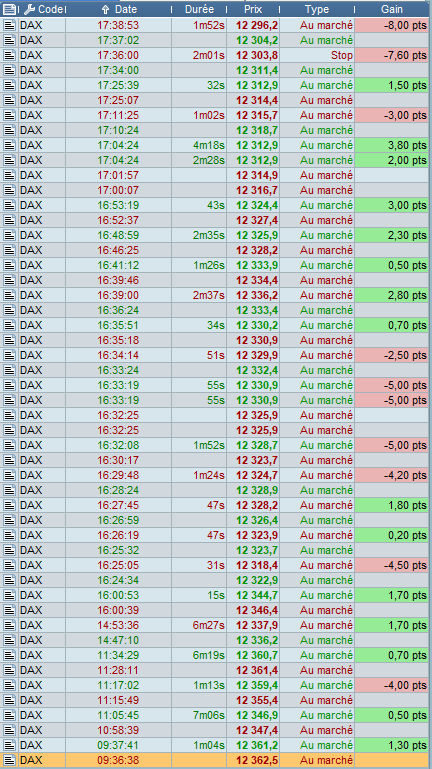Open the detail icon for the 17:34:00 order
The width and height of the screenshot is (432, 769).
[9, 70]
